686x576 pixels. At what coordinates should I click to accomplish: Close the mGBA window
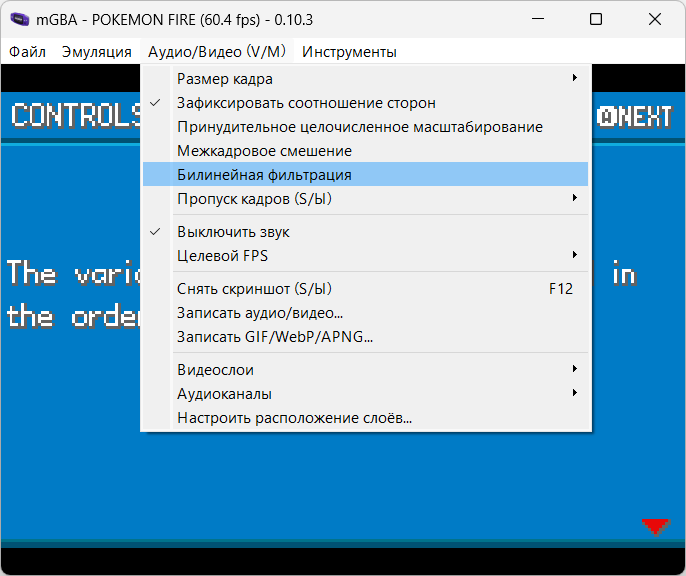(x=655, y=19)
